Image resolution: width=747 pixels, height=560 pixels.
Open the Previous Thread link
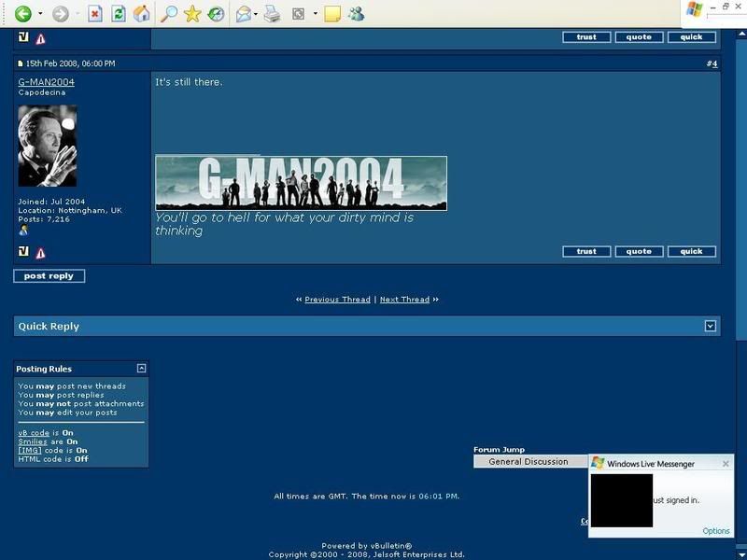point(337,300)
